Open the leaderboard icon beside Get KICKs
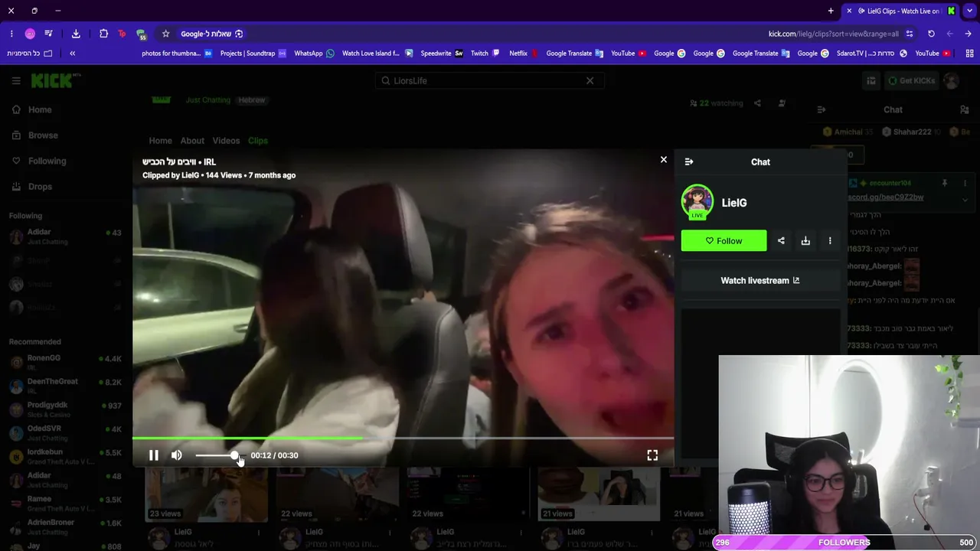The image size is (980, 551). (x=871, y=80)
